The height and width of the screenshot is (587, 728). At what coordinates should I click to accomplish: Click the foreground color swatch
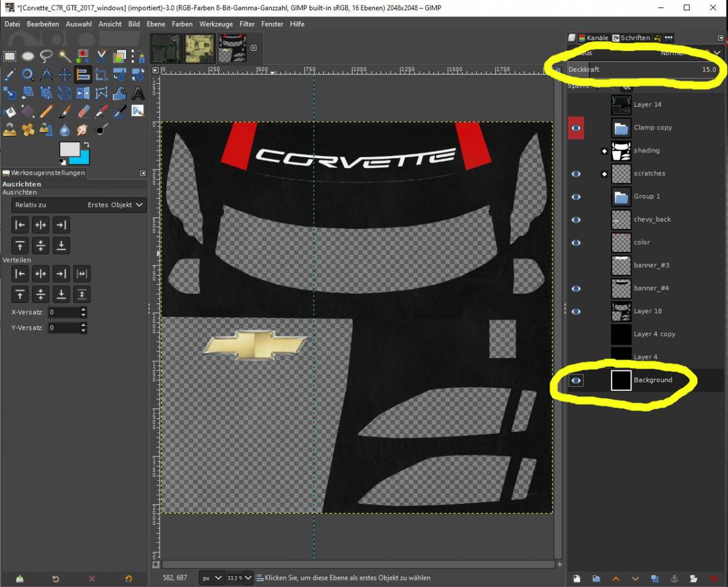(x=69, y=149)
